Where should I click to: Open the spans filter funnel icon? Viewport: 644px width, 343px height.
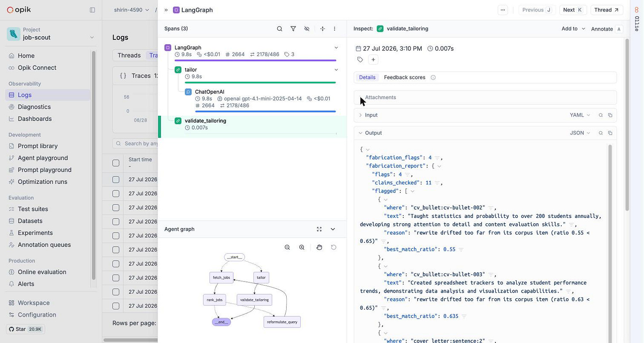click(x=293, y=29)
